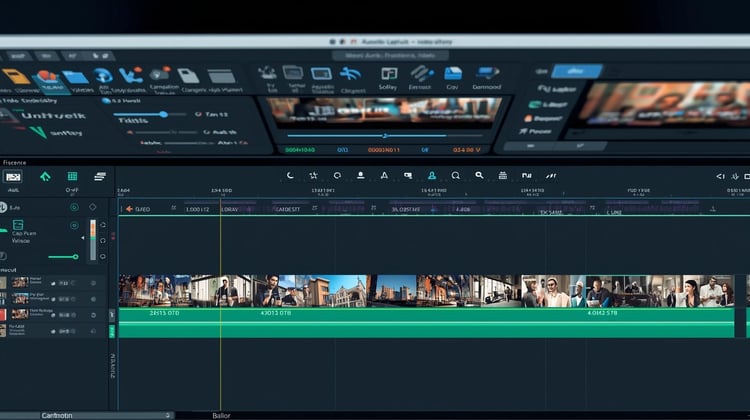Toggle the keyframe diamond on first track
Viewport: 750px width, 420px height.
(93, 207)
